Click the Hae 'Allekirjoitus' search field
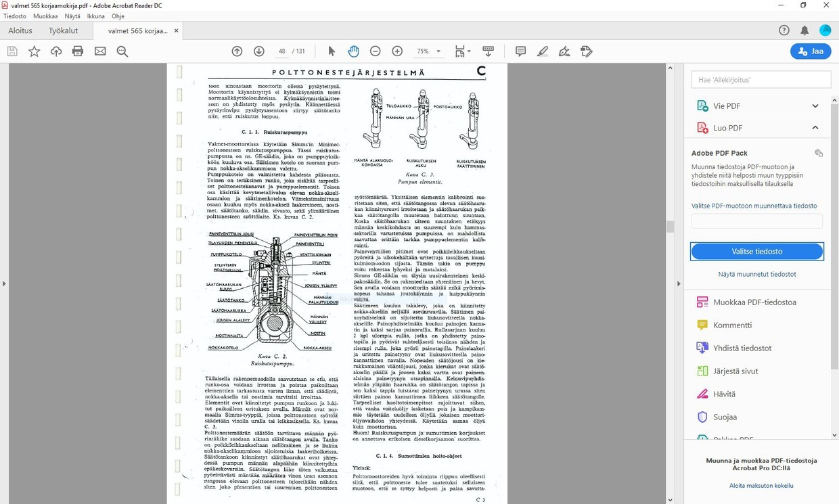This screenshot has height=504, width=839. coord(761,80)
